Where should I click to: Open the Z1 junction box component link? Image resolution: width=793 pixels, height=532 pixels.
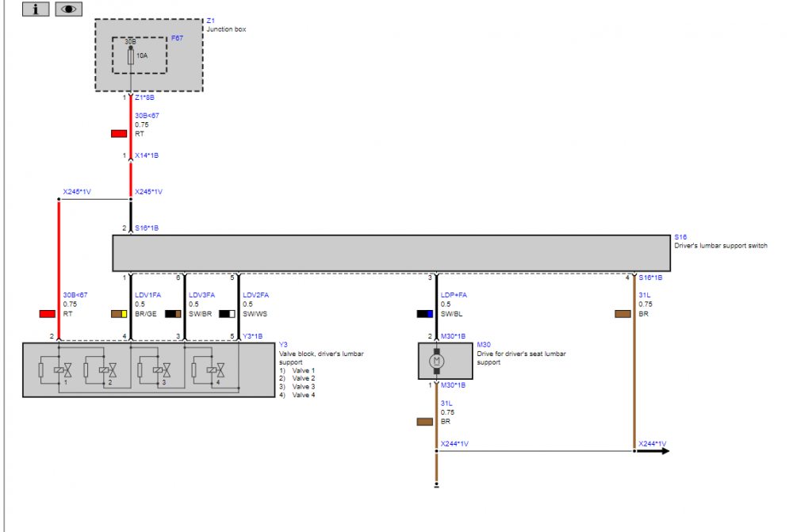click(x=210, y=21)
